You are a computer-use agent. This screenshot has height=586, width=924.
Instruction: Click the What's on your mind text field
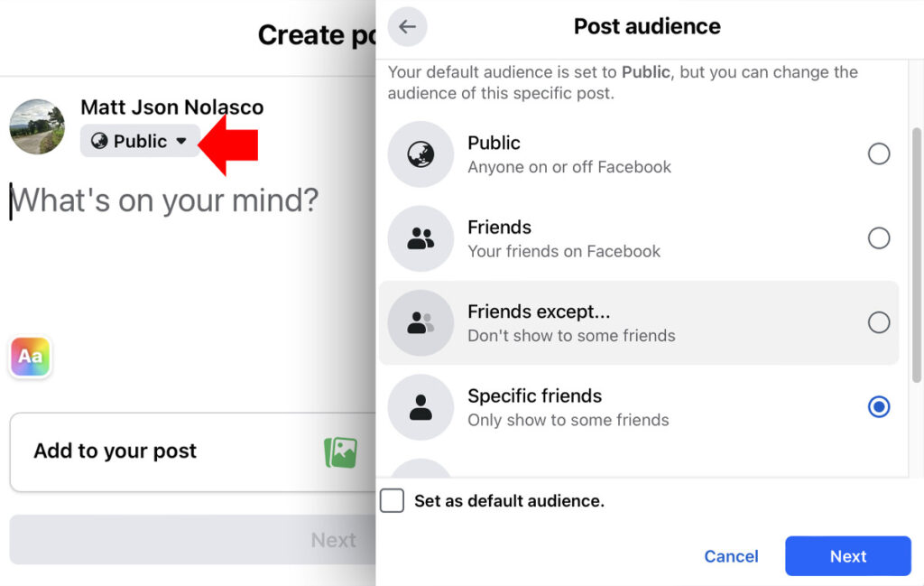[x=162, y=200]
